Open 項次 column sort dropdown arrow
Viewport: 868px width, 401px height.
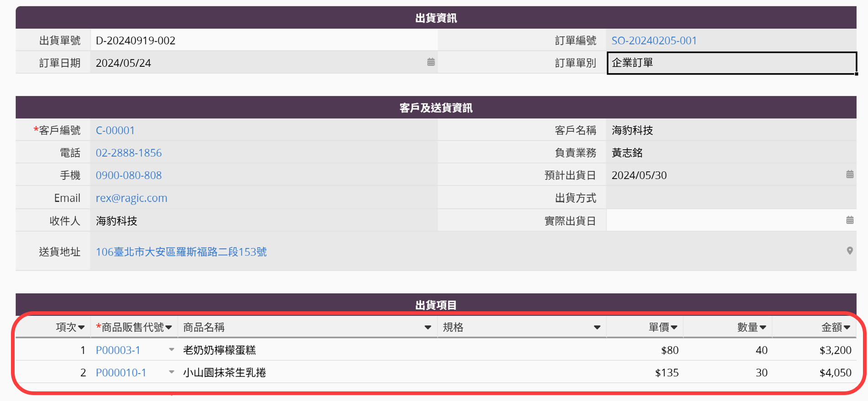(81, 327)
